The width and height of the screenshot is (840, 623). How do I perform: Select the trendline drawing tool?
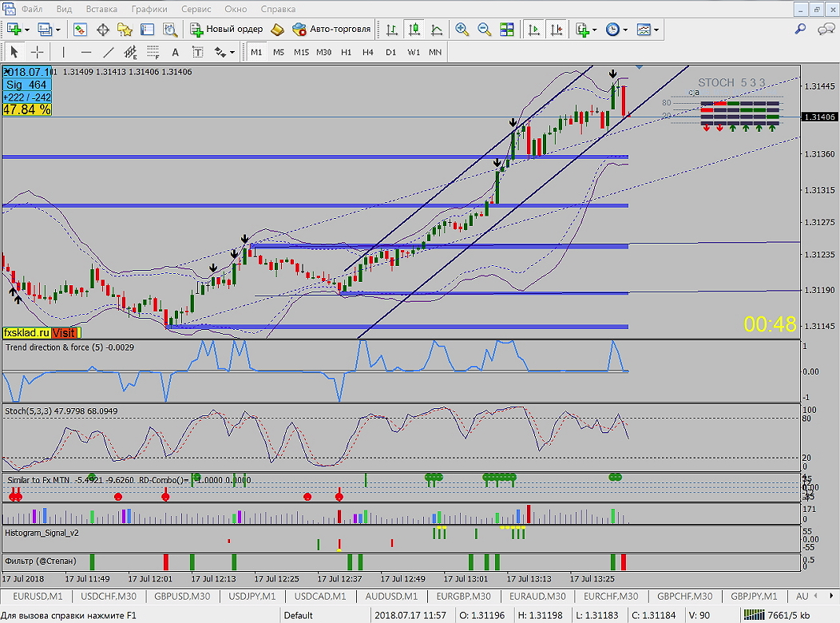[109, 52]
